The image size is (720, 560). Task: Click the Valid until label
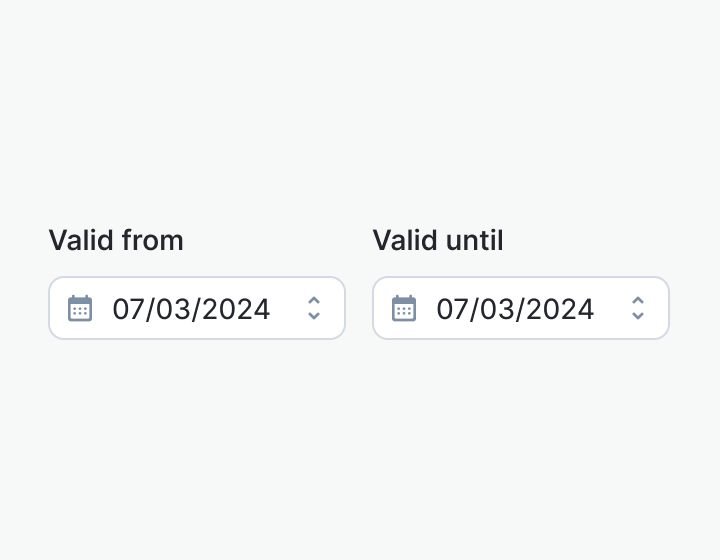click(x=438, y=240)
